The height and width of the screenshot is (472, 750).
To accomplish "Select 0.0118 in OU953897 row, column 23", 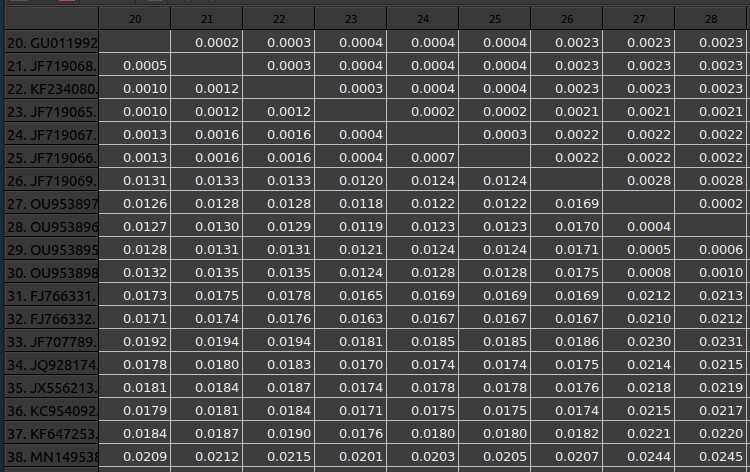I will coord(351,203).
